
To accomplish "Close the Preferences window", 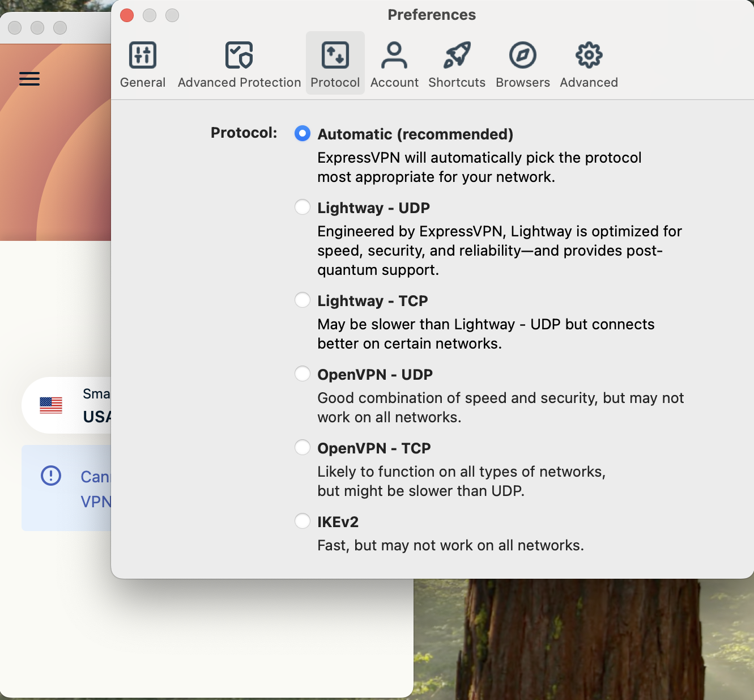I will point(127,15).
